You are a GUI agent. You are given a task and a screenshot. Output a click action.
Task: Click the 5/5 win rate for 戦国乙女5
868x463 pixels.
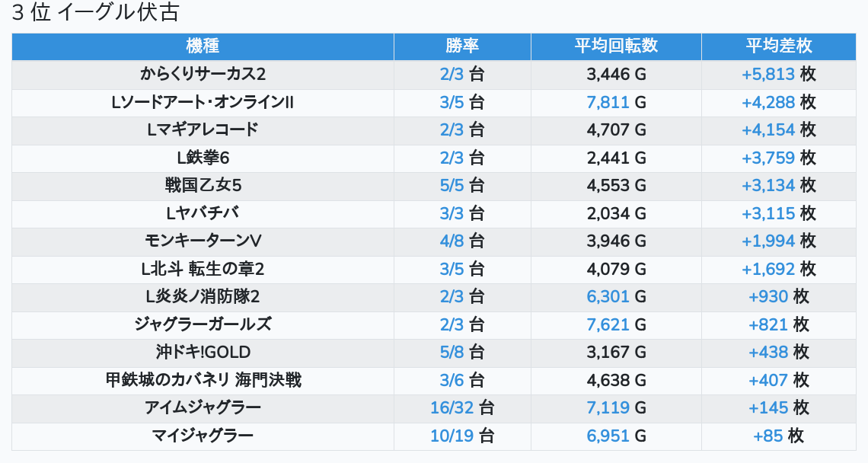pos(452,186)
